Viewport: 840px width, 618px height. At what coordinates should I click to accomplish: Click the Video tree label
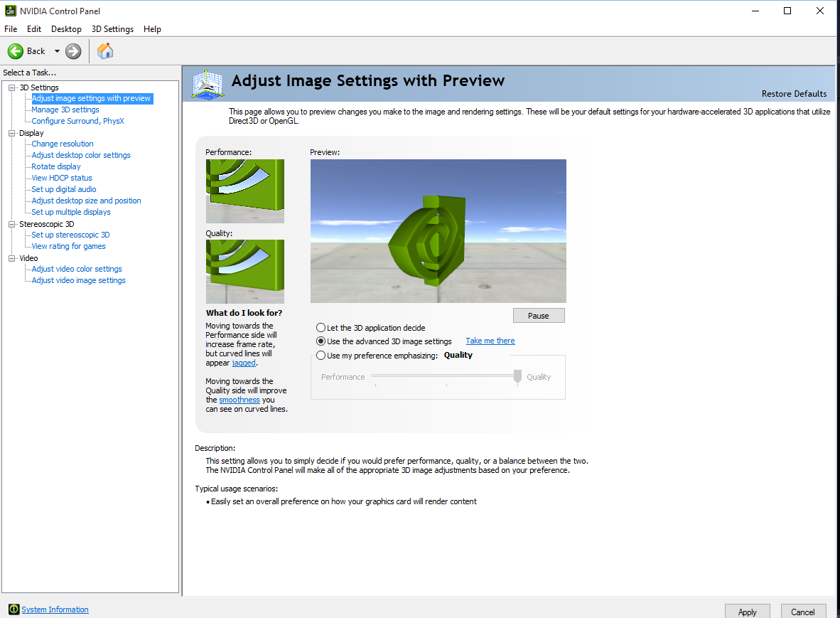coord(28,258)
